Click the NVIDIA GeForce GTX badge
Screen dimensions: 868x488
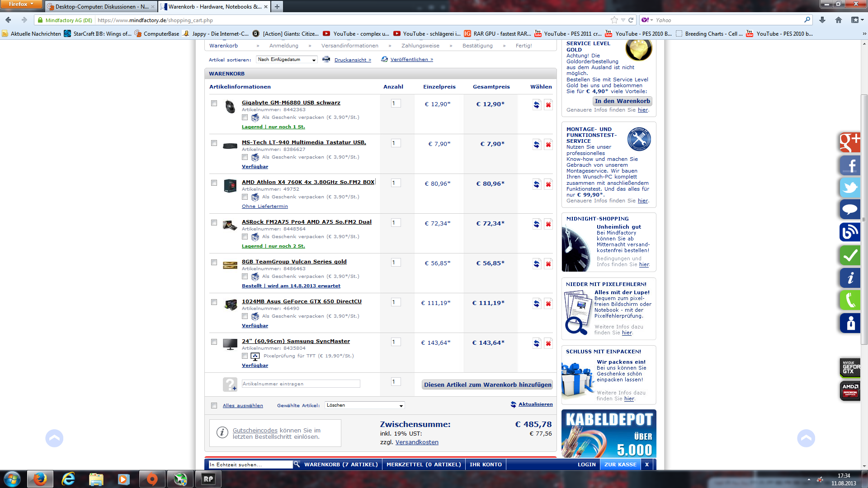click(x=850, y=368)
